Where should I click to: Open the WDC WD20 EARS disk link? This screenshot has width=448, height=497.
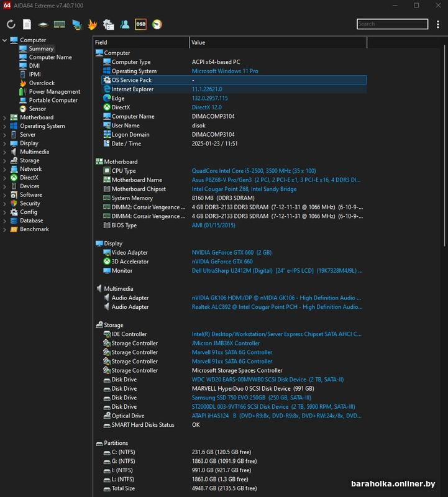coord(268,380)
